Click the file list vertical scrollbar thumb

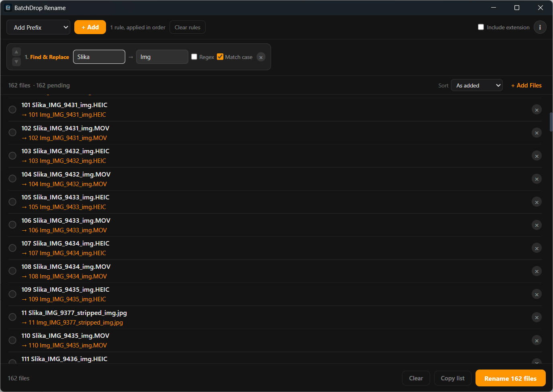click(551, 122)
